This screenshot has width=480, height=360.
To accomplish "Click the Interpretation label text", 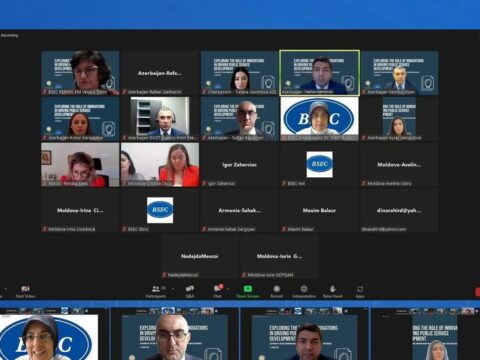I will [304, 296].
